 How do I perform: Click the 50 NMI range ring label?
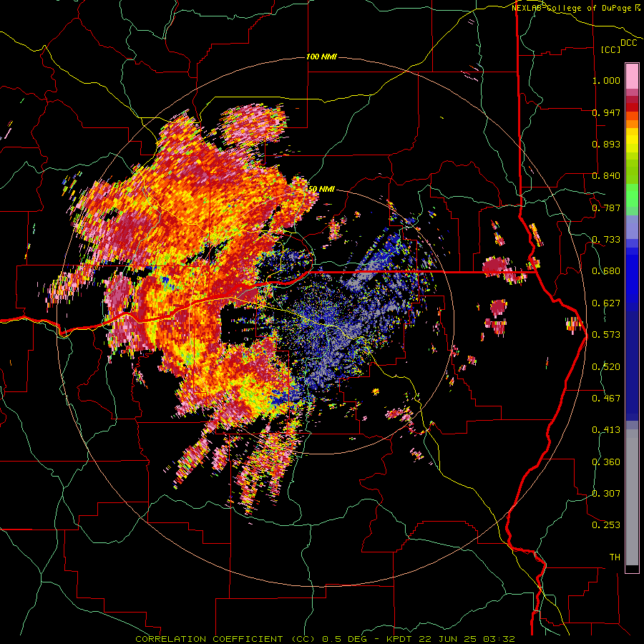[x=321, y=189]
